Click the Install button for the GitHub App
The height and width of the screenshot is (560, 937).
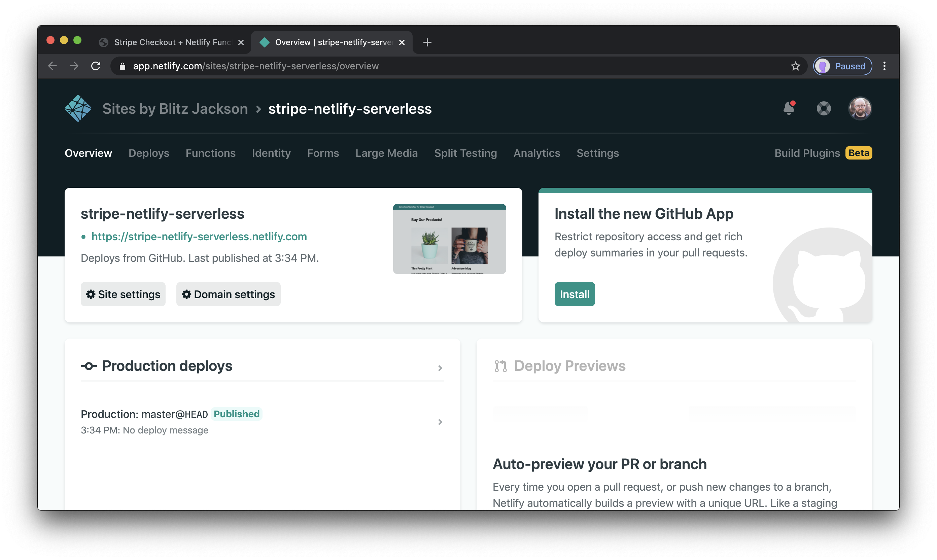tap(575, 294)
